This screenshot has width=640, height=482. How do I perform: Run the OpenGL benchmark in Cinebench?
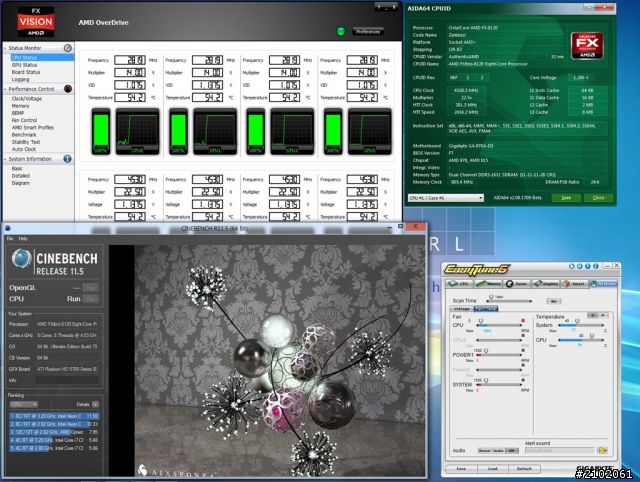click(90, 288)
